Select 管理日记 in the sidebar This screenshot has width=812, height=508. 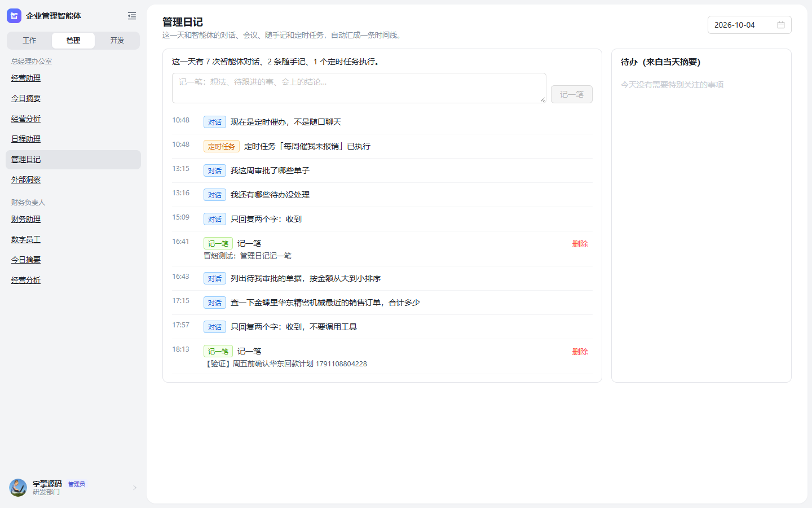pos(73,160)
